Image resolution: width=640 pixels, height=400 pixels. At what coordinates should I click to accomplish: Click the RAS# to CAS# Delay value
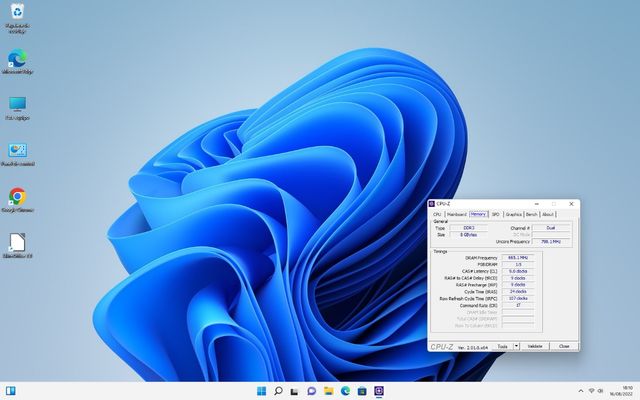click(x=518, y=278)
